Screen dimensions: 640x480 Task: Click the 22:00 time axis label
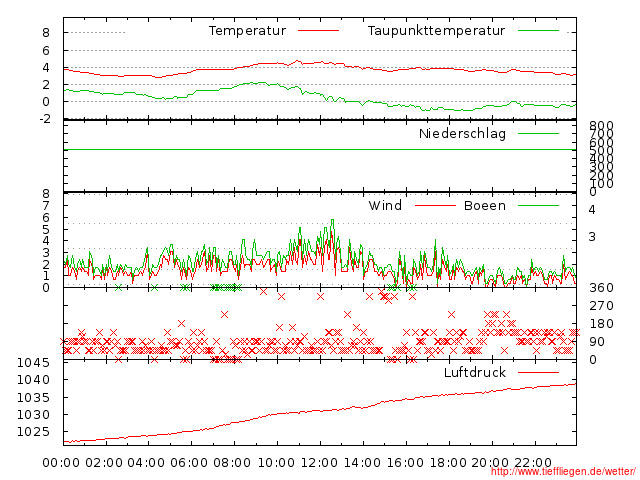point(533,463)
